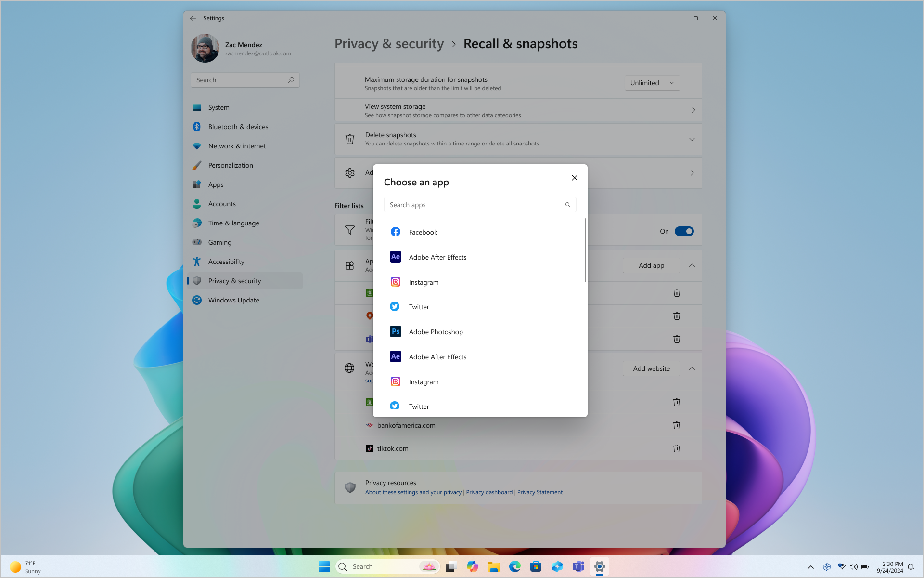
Task: Click the Twitter app icon
Action: click(395, 306)
